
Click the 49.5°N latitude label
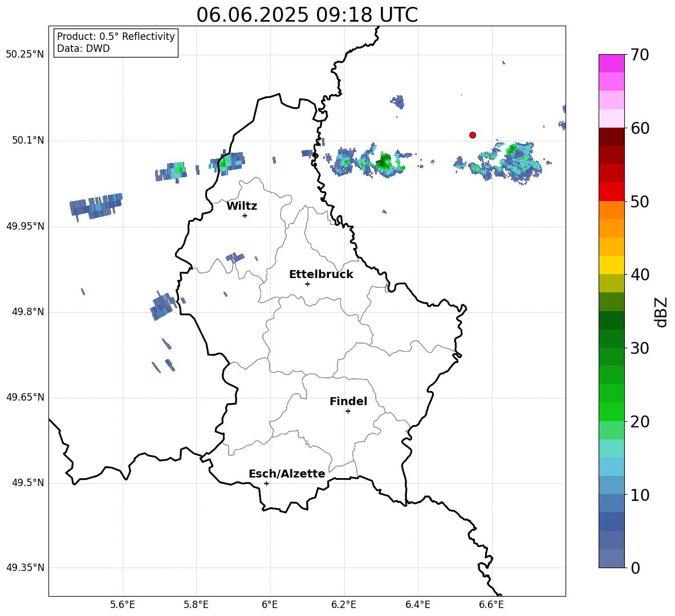[28, 483]
